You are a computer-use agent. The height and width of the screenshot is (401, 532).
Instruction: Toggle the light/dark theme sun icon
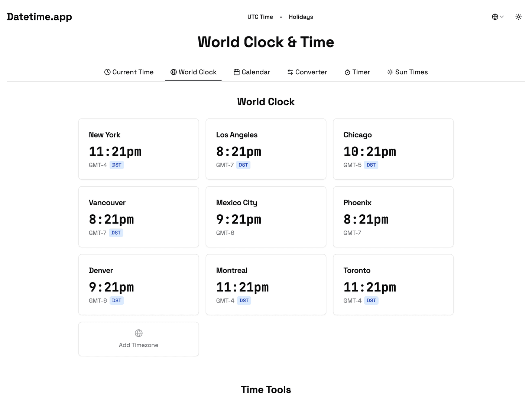(519, 17)
